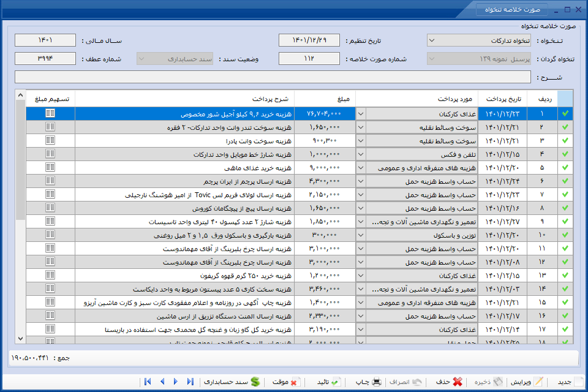Click the تاریخ تنظیم date field
Image resolution: width=588 pixels, height=392 pixels.
pos(309,40)
